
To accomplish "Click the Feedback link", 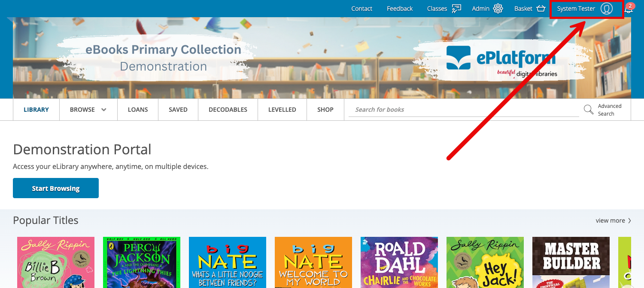I will [x=400, y=9].
